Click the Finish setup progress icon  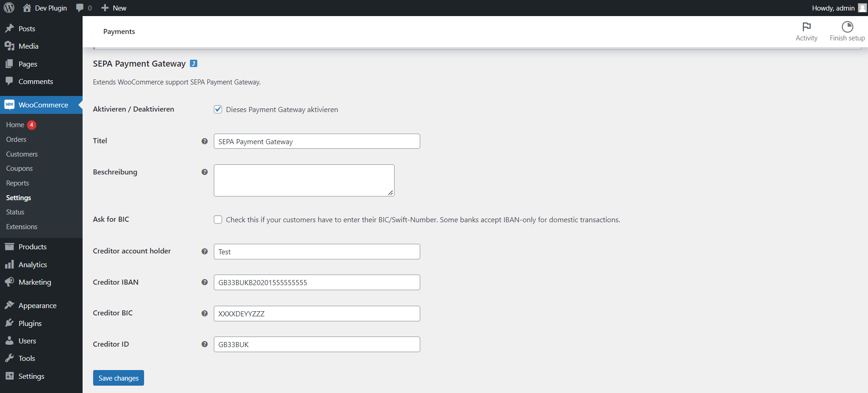[x=847, y=27]
